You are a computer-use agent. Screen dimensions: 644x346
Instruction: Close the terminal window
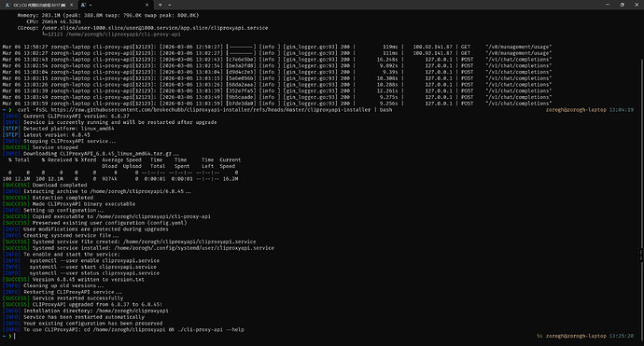(637, 5)
